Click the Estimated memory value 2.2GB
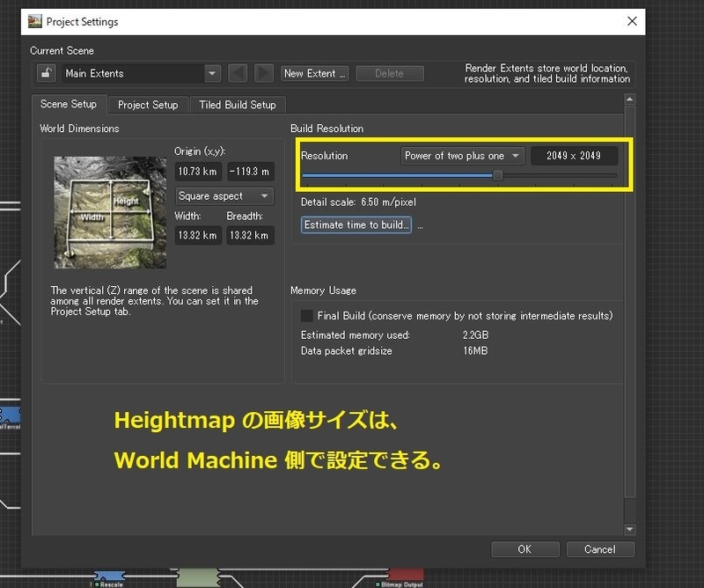Viewport: 704px width, 588px height. [475, 335]
